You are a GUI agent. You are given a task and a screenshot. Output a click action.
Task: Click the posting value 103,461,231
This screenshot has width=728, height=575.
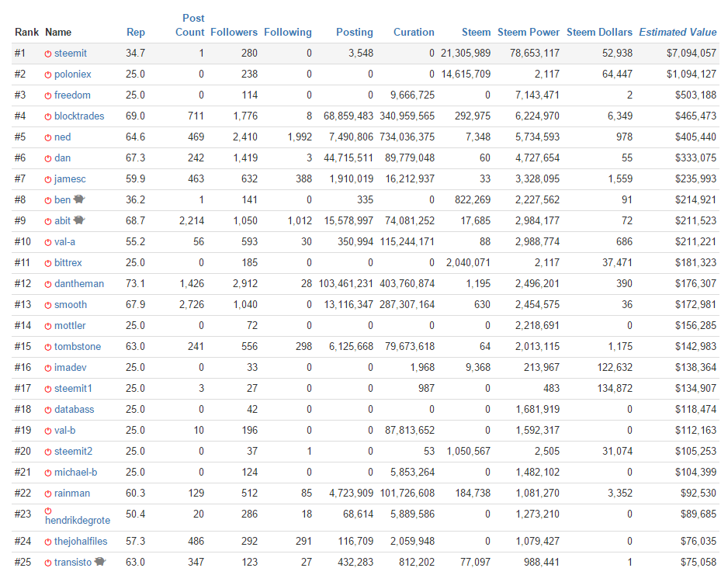[346, 283]
